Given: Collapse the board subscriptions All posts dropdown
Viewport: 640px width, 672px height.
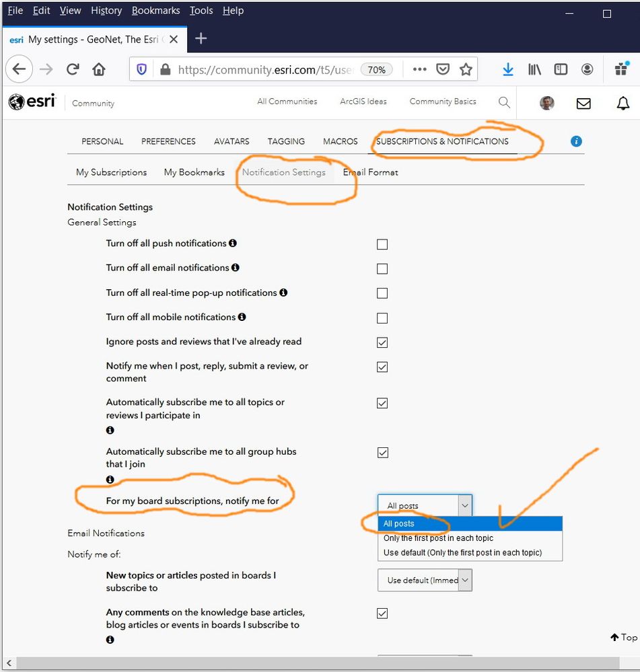Looking at the screenshot, I should pos(425,505).
